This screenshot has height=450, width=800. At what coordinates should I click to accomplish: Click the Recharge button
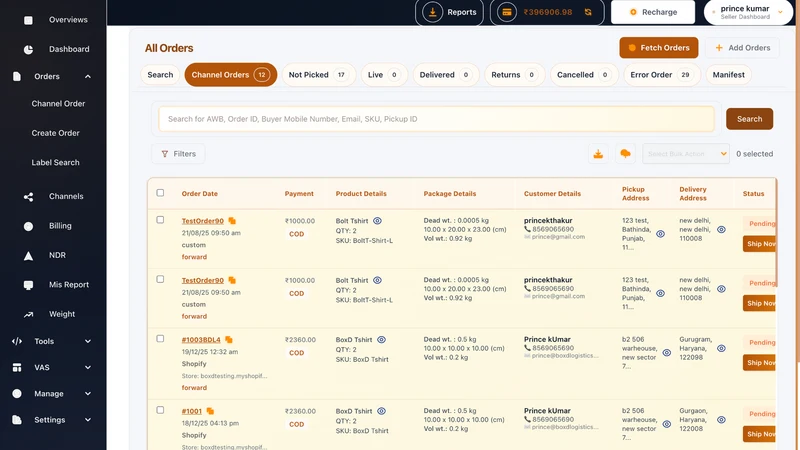coord(653,12)
